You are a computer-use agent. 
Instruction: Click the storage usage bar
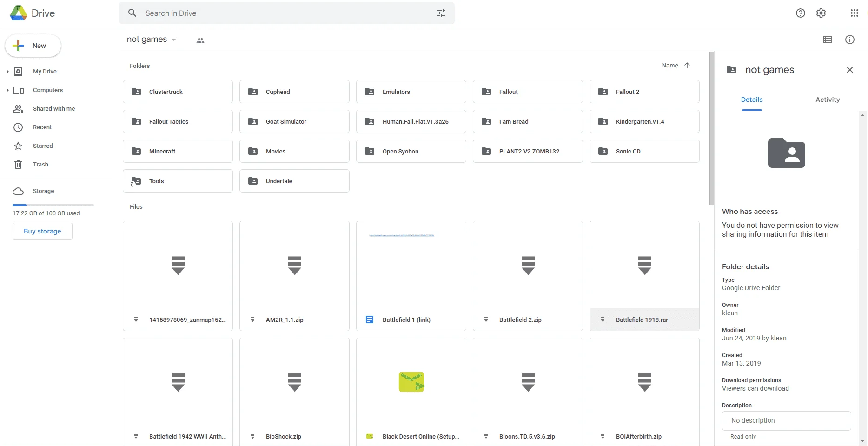pyautogui.click(x=53, y=205)
